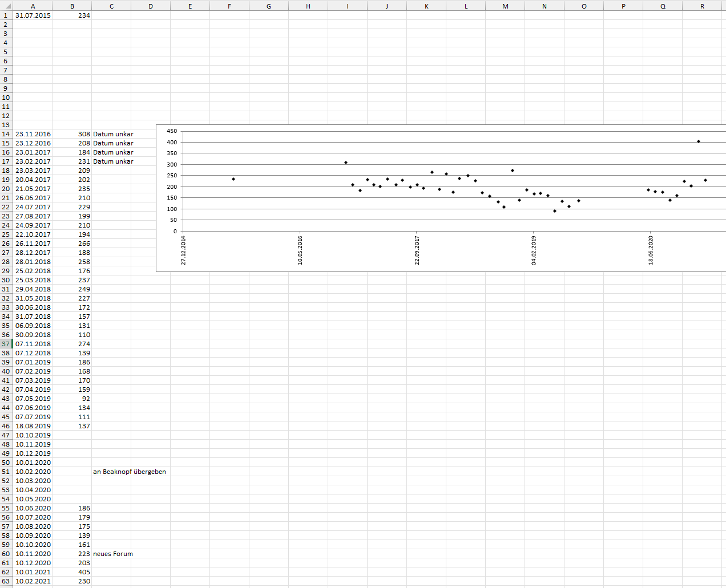Image resolution: width=726 pixels, height=588 pixels.
Task: Select column A header
Action: [33, 6]
